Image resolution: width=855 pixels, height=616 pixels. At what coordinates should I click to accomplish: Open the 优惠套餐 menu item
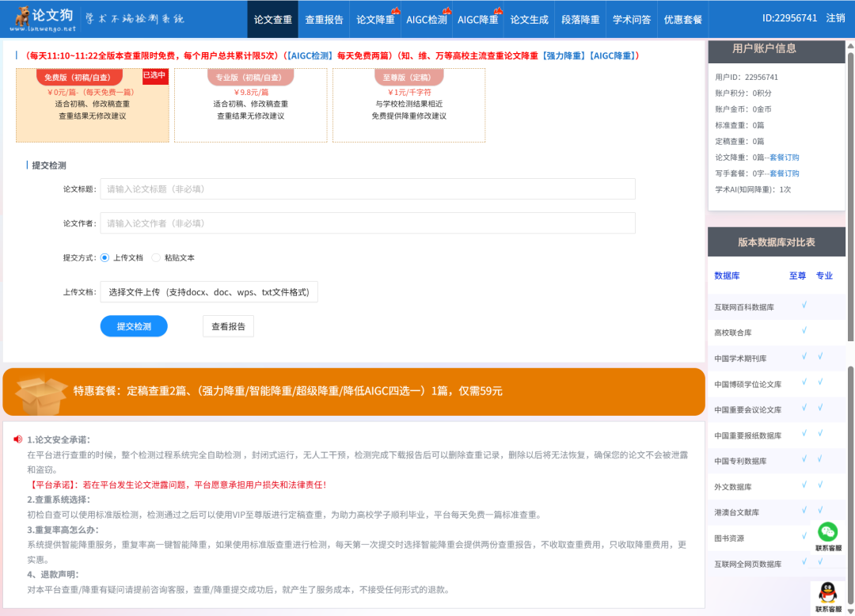683,19
